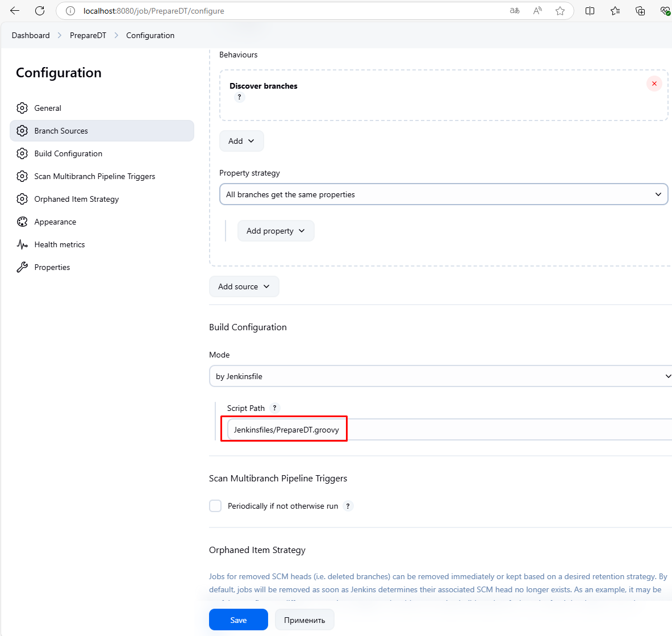Viewport: 672px width, 636px height.
Task: Open the Mode by Jenkinsfile dropdown
Action: (440, 376)
